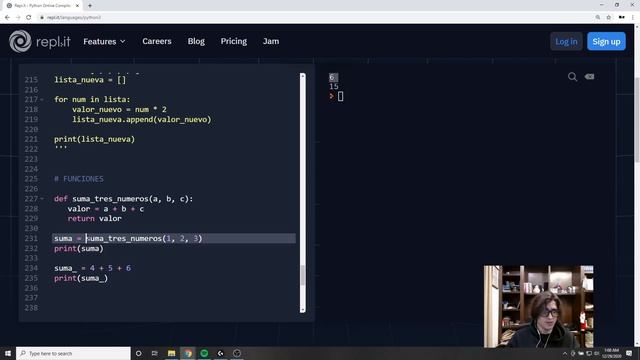Screen dimensions: 640x360
Task: Click the '# FUNCIONES' comment line
Action: tap(79, 179)
